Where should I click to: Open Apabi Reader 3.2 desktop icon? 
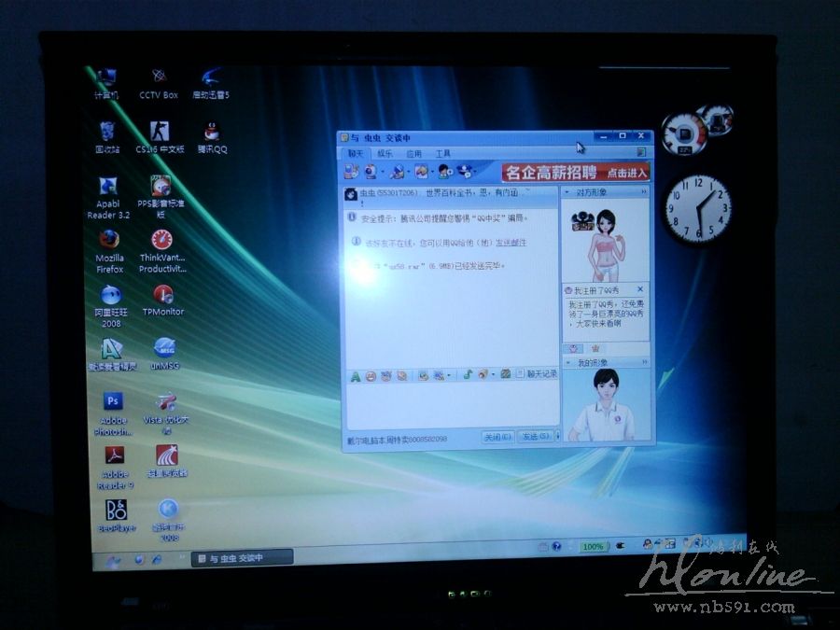pyautogui.click(x=108, y=198)
